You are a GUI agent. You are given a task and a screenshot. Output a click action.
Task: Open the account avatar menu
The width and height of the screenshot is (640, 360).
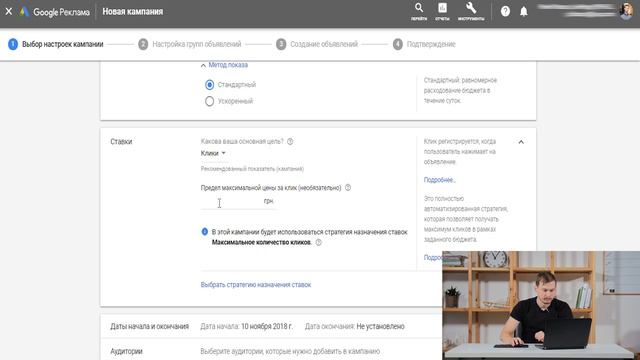[x=626, y=11]
